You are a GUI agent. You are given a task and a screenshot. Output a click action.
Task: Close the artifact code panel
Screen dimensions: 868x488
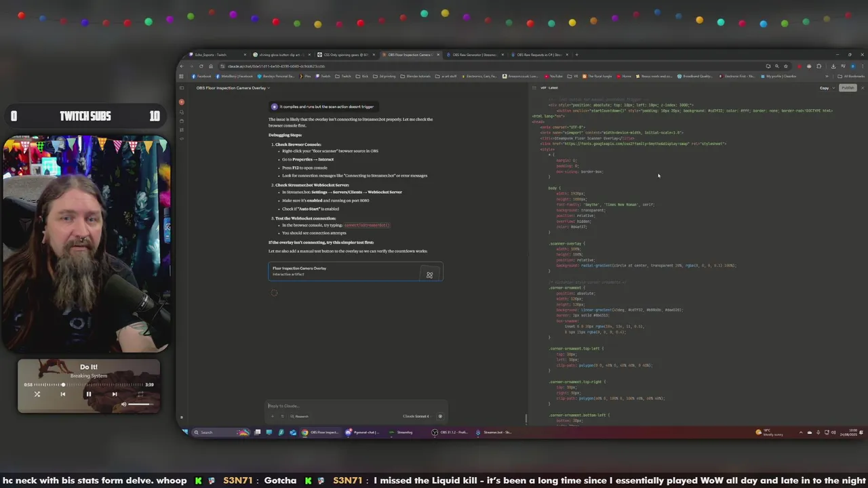click(x=861, y=88)
